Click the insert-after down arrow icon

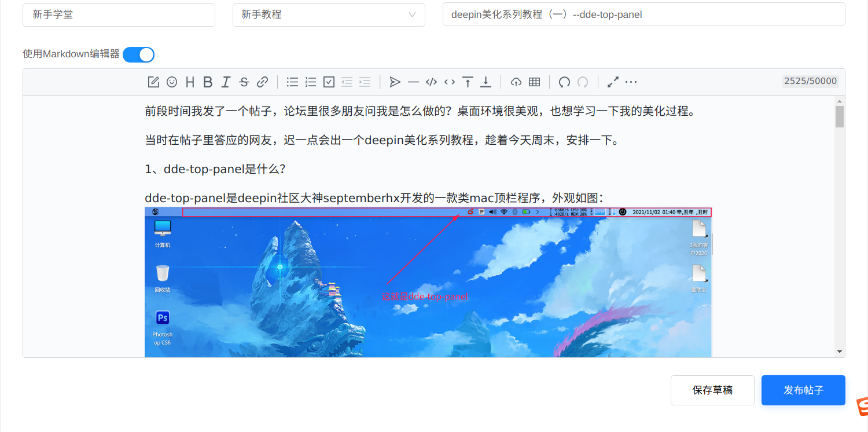tap(486, 82)
